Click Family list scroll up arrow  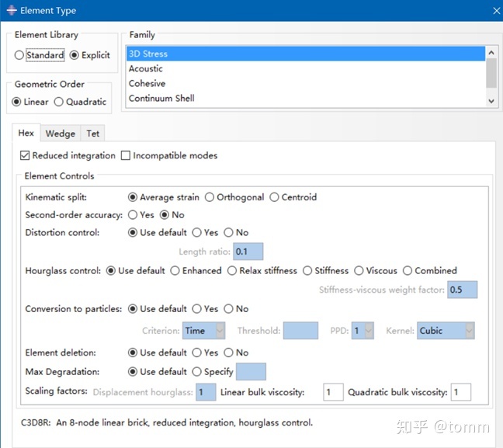(x=491, y=52)
